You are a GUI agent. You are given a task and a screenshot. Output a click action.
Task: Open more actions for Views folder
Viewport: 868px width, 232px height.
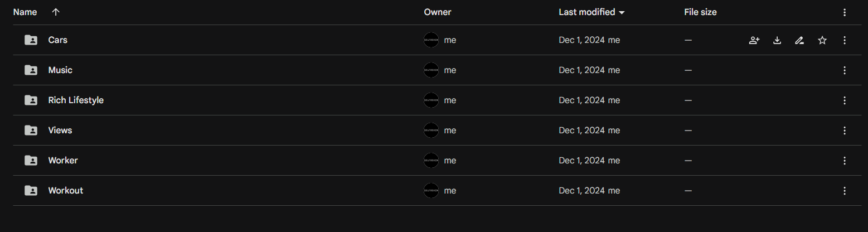click(x=845, y=130)
